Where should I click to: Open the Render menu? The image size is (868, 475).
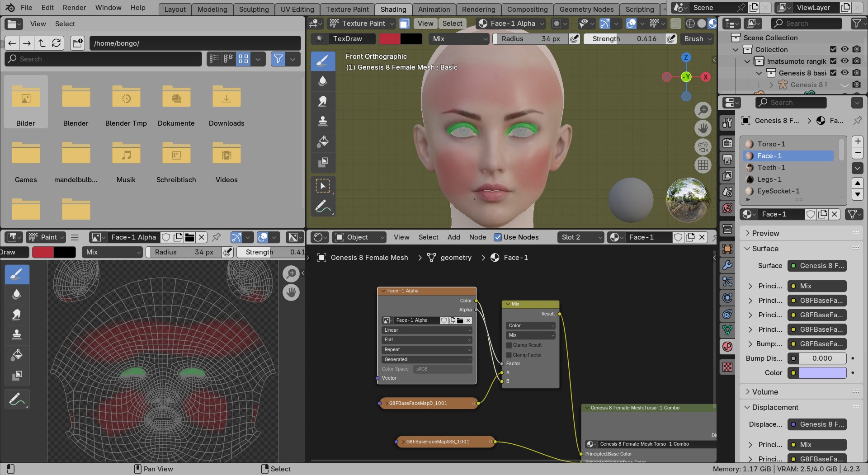click(x=74, y=8)
